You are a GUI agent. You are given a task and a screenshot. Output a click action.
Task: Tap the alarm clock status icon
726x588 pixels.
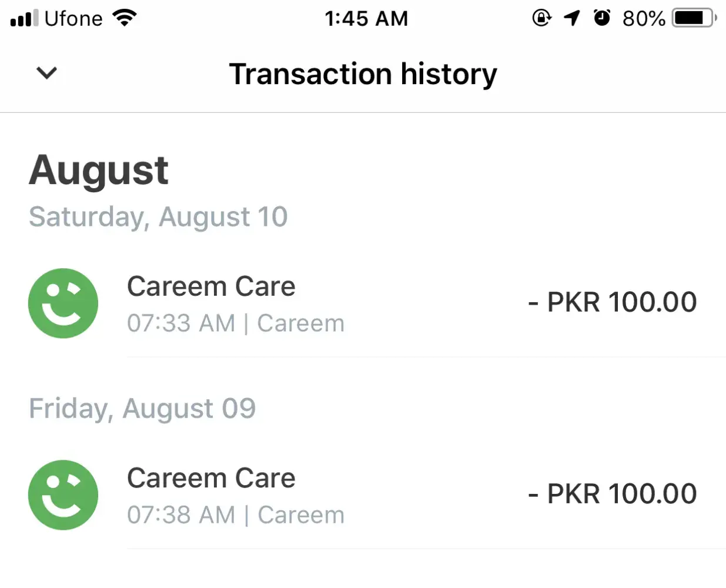tap(602, 18)
